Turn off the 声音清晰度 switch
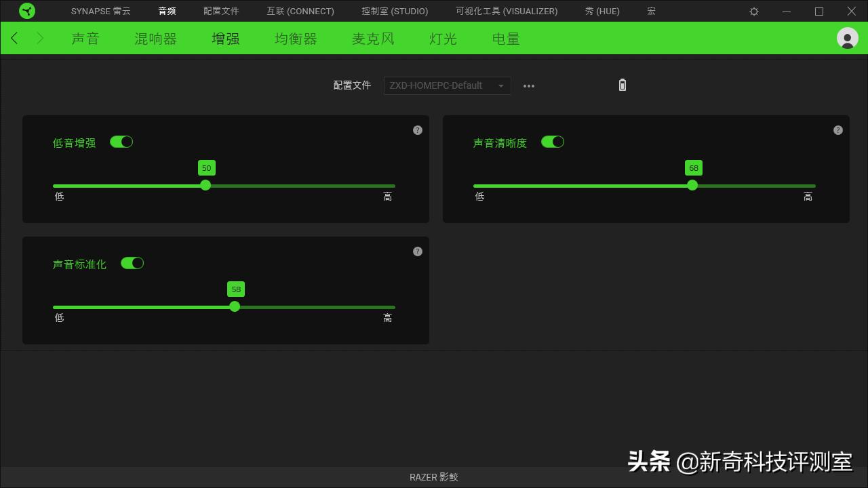 pos(553,142)
